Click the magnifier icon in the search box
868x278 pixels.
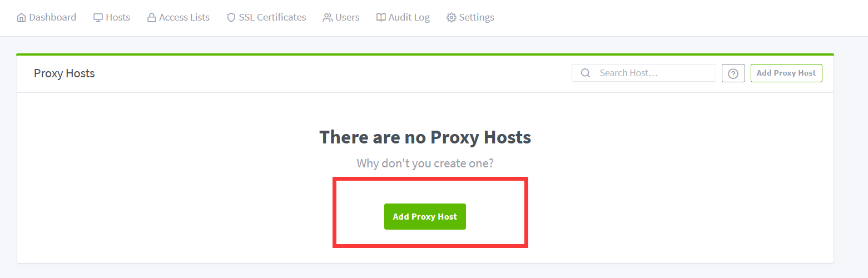[585, 73]
